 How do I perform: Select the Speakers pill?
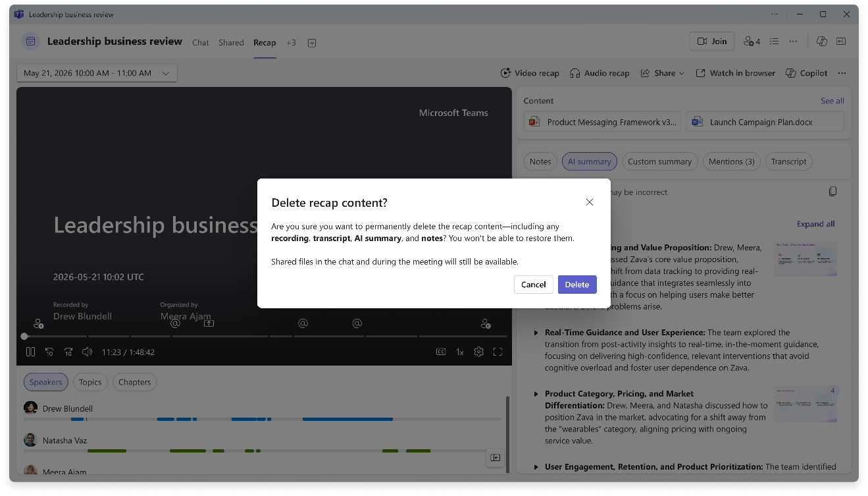(46, 382)
